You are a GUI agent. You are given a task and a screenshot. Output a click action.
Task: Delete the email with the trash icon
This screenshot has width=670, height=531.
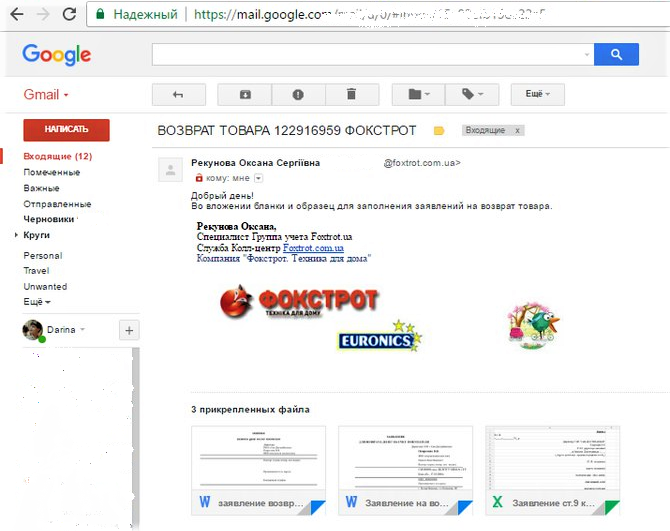pyautogui.click(x=350, y=94)
